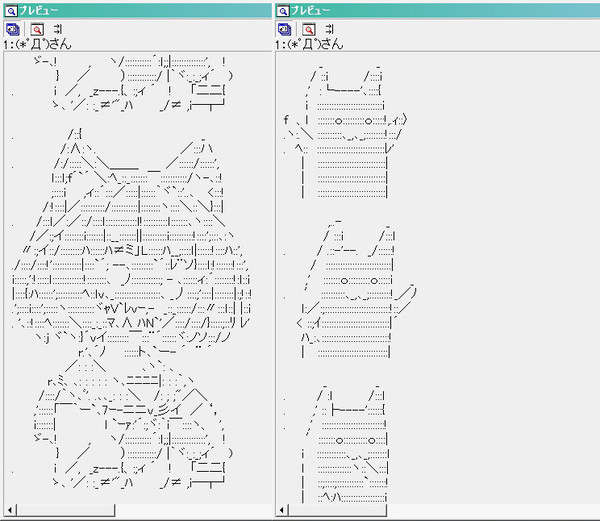Click the red magnifier icon in the right preview toolbar
The height and width of the screenshot is (521, 600).
click(309, 29)
